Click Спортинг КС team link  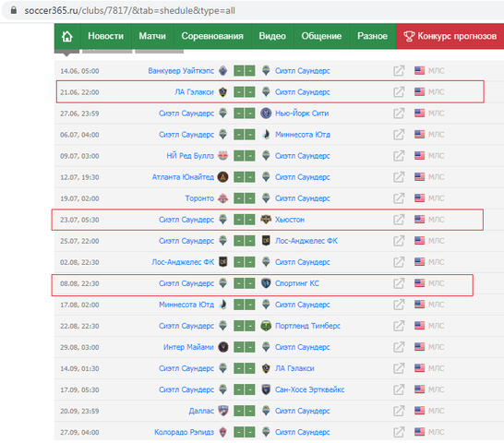[297, 283]
